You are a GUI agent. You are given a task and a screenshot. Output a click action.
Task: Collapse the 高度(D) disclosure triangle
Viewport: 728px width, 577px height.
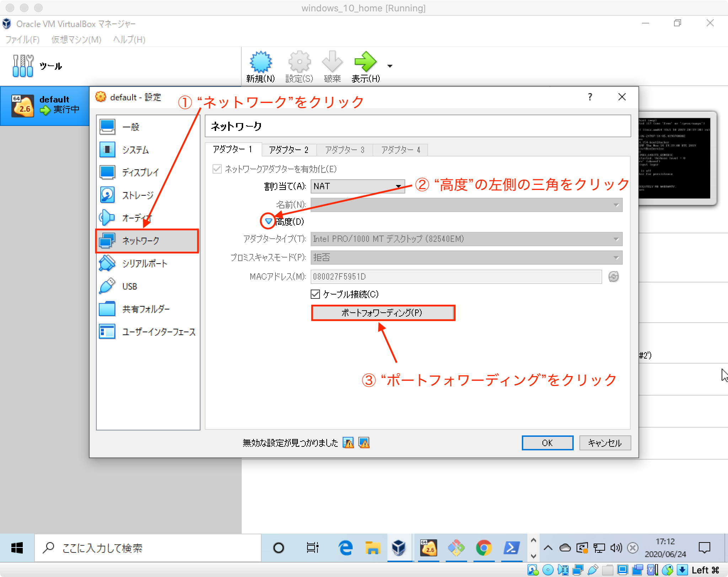[x=268, y=221]
